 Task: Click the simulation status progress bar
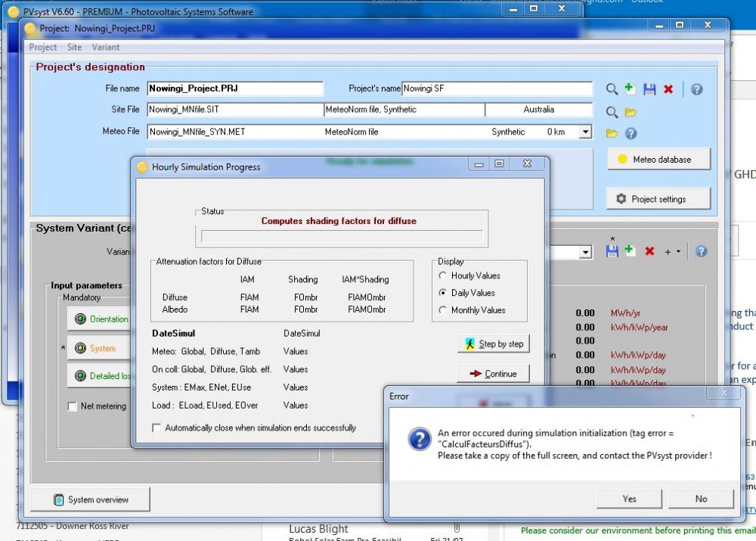341,236
